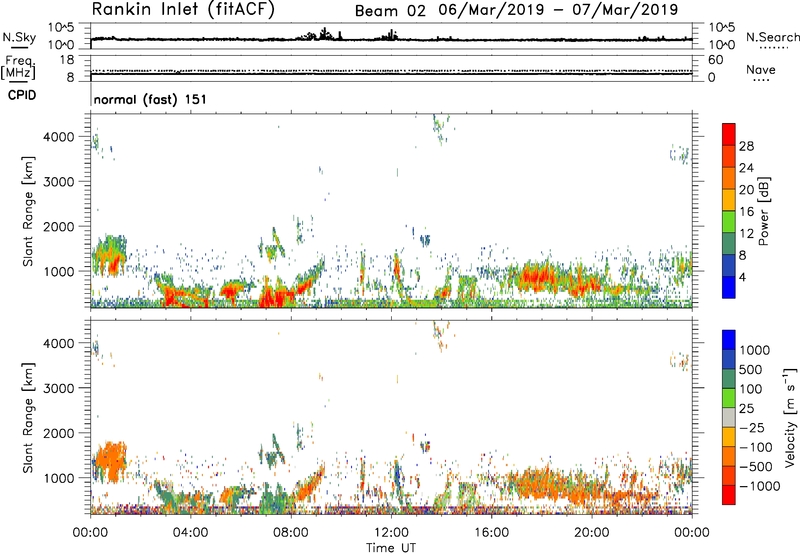Click the '500' velocity colorbar tick
The width and height of the screenshot is (800, 554).
click(751, 369)
